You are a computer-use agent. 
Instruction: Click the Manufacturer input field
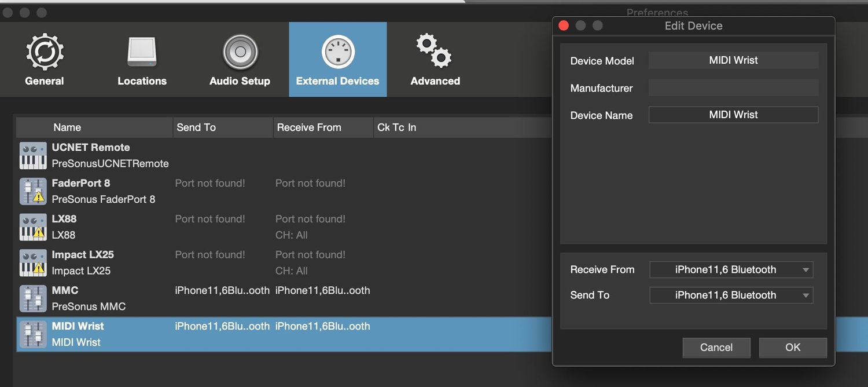733,87
